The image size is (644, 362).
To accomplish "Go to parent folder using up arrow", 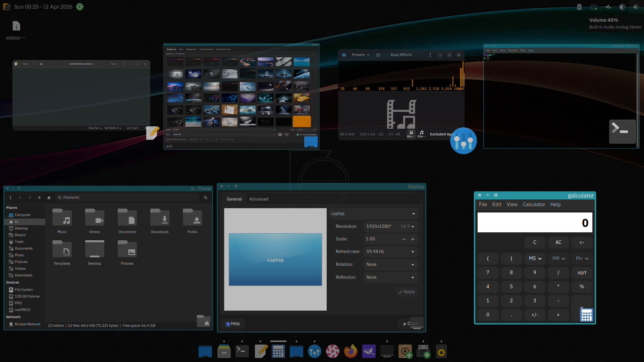I will point(39,198).
